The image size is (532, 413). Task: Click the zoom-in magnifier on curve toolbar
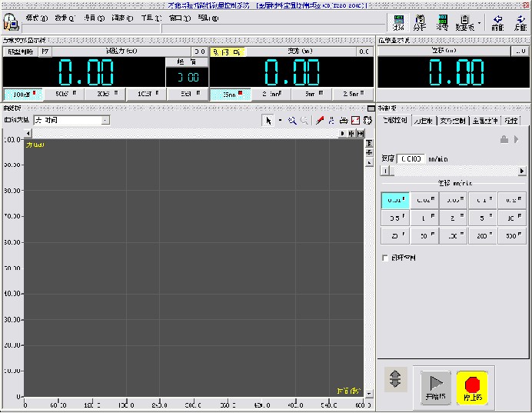point(292,121)
